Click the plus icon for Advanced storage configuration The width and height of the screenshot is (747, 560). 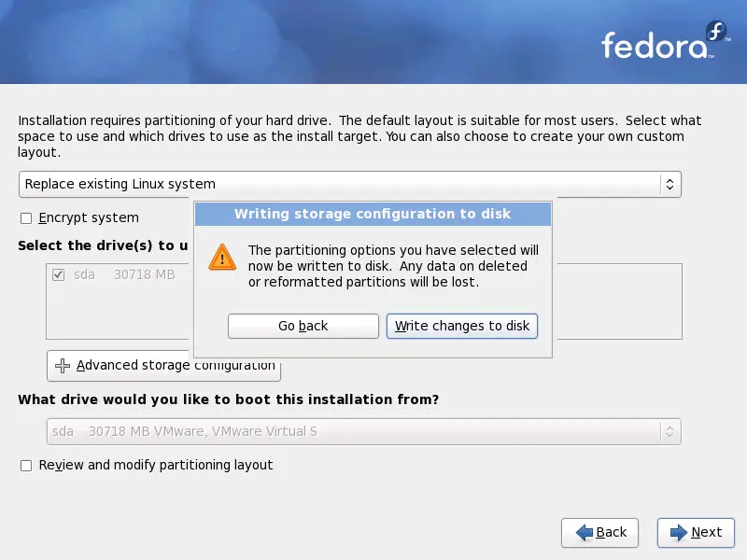[x=63, y=366]
